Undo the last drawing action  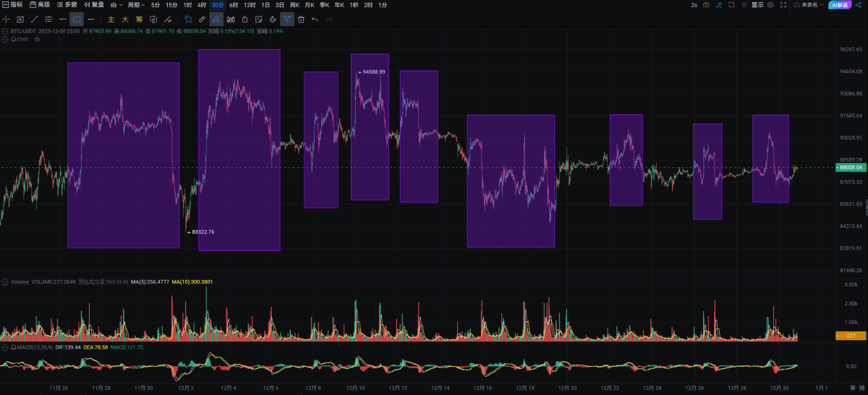click(x=315, y=20)
